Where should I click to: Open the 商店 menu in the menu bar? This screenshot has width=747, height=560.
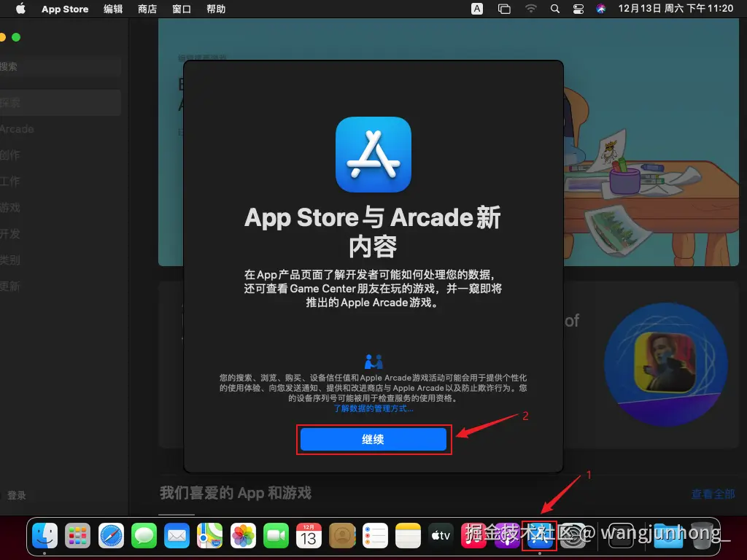point(148,9)
